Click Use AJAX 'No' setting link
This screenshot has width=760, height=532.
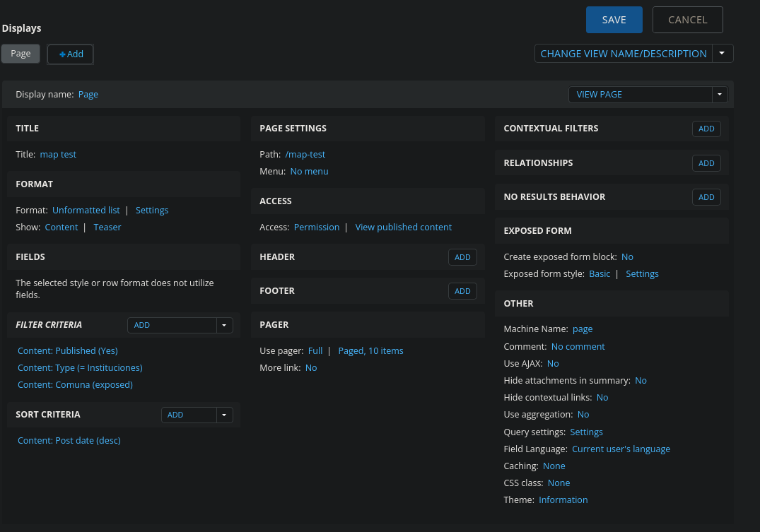[553, 364]
